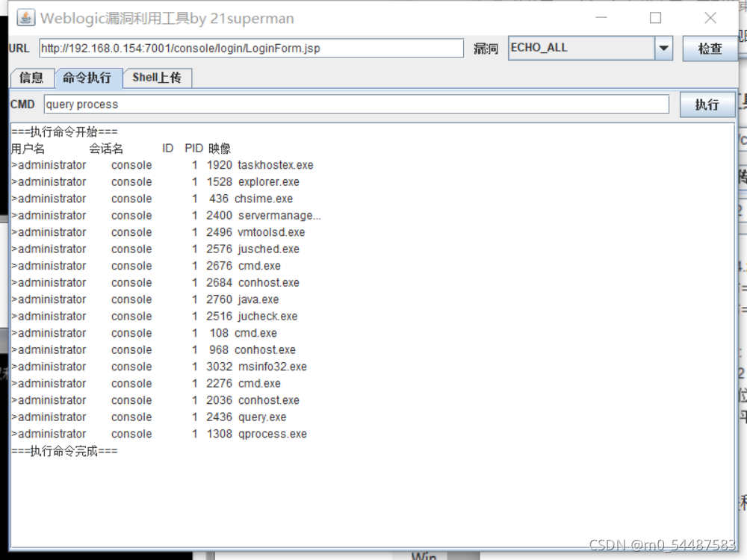Image resolution: width=747 pixels, height=560 pixels.
Task: Click the ===执行命令完成=== line
Action: 64,451
